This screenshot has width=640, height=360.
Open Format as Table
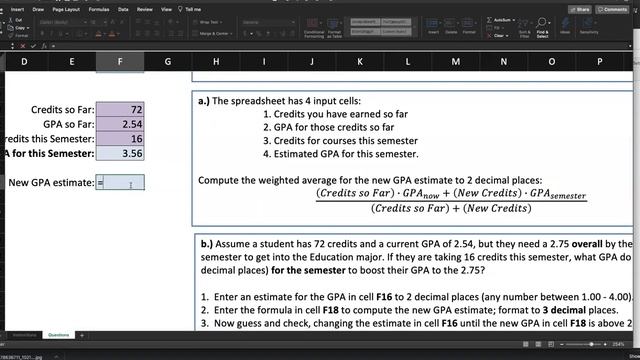(x=334, y=29)
